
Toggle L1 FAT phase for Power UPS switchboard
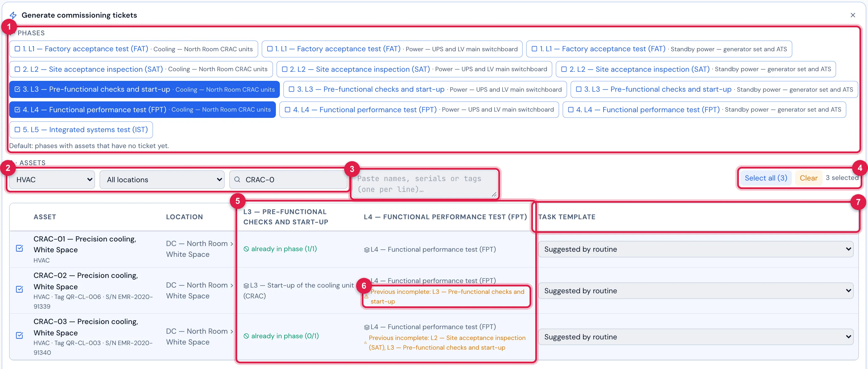[392, 49]
